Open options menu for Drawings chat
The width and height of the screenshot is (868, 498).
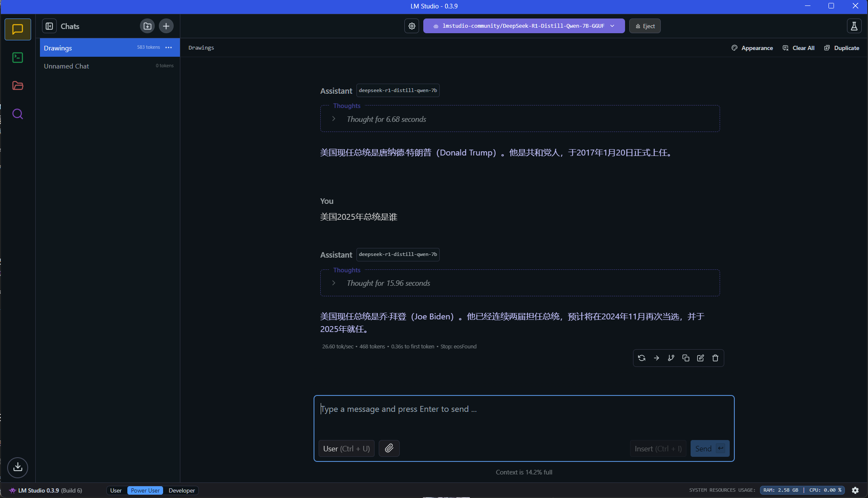169,47
